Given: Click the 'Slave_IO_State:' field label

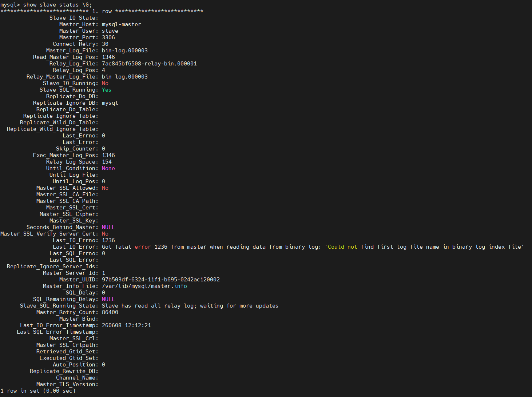Looking at the screenshot, I should [x=74, y=18].
